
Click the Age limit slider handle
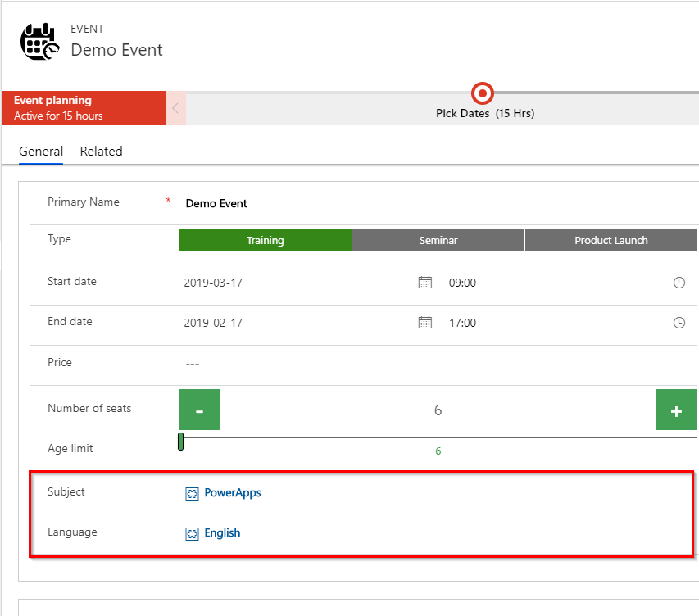click(180, 442)
